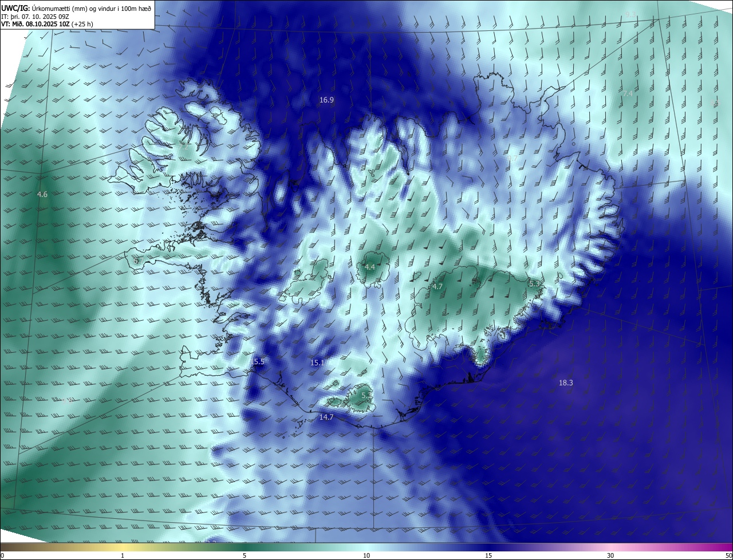
Task: Click the 4.4 value on the central glacier
Action: point(370,267)
